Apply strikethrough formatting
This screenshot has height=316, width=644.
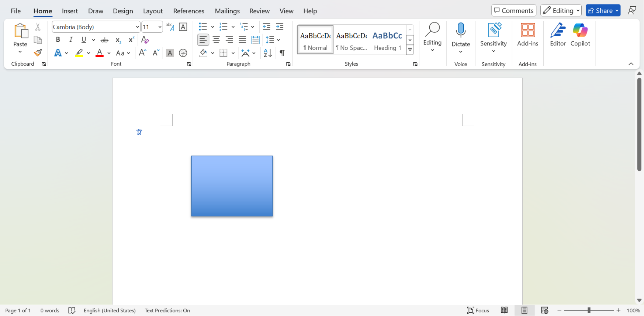105,40
